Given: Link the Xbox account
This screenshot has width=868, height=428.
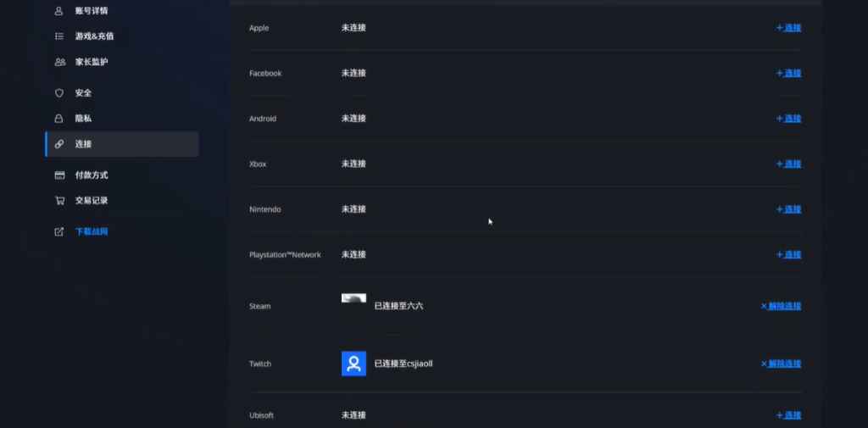Looking at the screenshot, I should click(789, 164).
